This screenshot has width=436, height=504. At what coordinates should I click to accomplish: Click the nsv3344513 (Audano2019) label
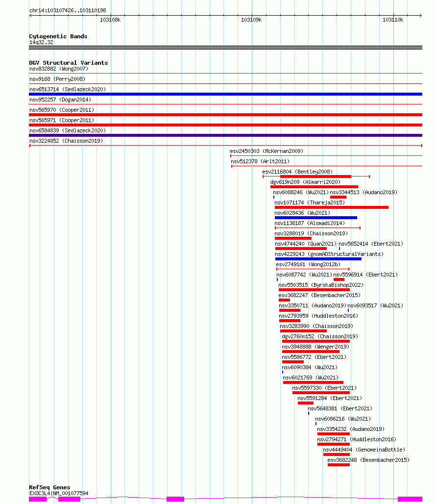coord(363,192)
